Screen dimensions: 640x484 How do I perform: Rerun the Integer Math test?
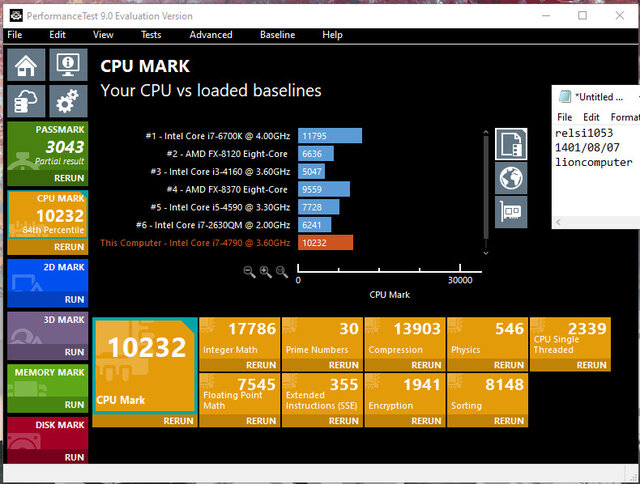(261, 366)
